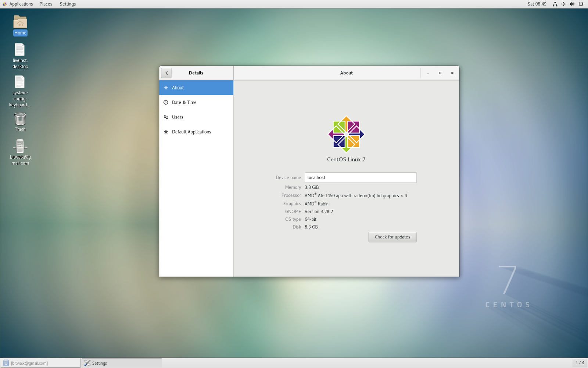
Task: Open the Settings menu in top bar
Action: [68, 4]
